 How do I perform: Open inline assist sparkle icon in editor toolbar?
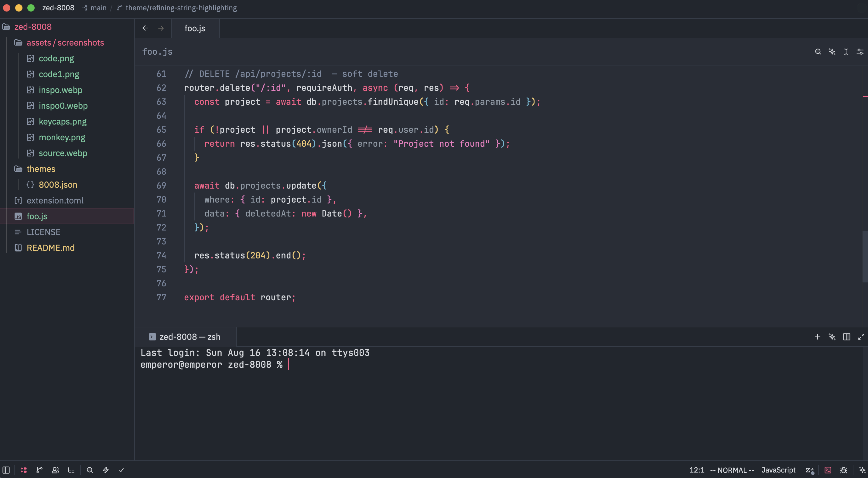[832, 52]
